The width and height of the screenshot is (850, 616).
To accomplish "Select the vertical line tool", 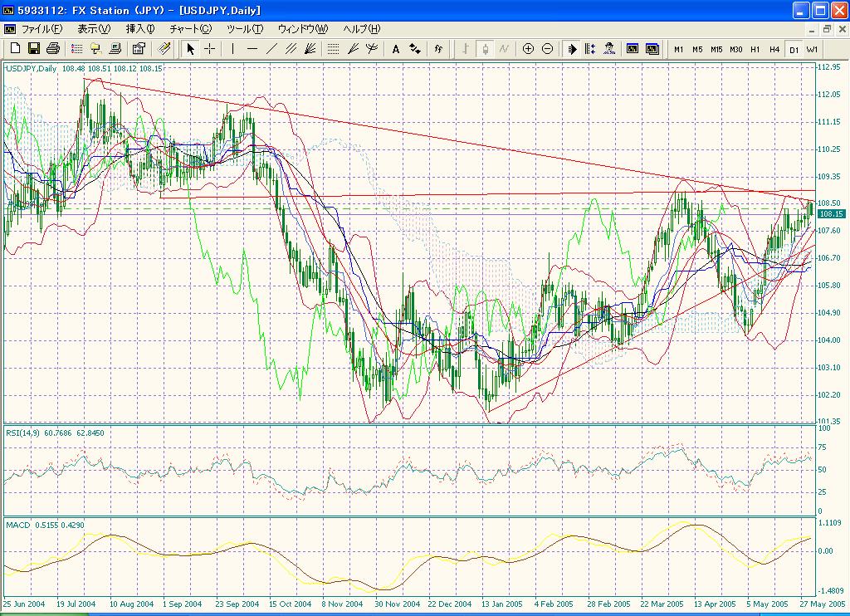I will point(232,49).
